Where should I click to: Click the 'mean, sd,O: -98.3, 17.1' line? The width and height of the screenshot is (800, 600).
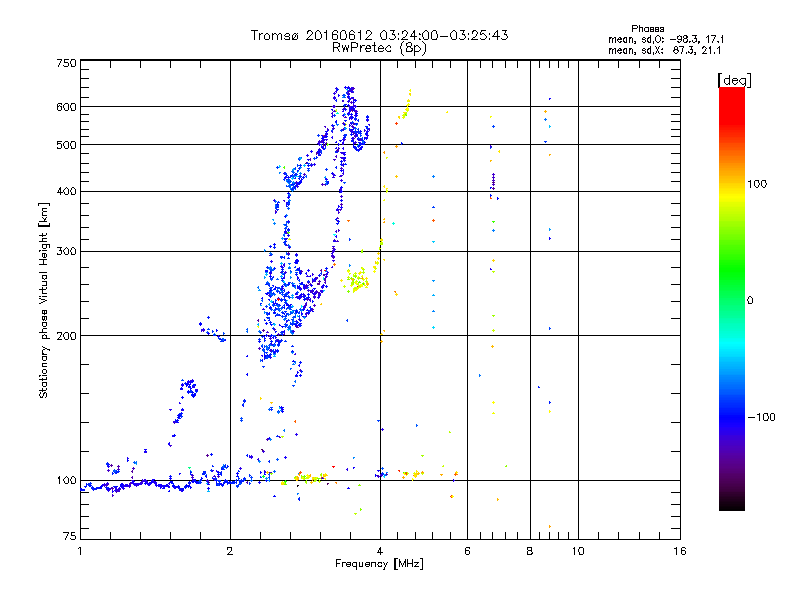pyautogui.click(x=666, y=39)
